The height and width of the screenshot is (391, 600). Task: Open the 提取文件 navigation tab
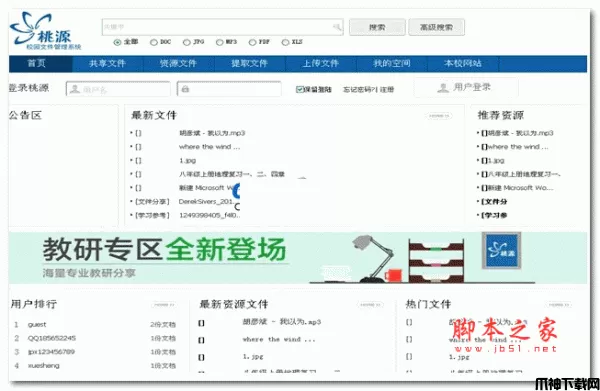pyautogui.click(x=249, y=64)
